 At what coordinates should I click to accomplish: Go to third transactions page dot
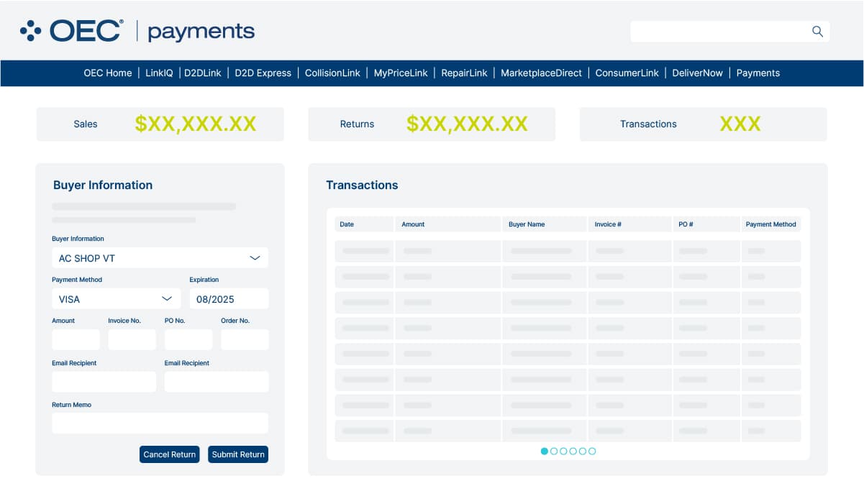(x=563, y=452)
